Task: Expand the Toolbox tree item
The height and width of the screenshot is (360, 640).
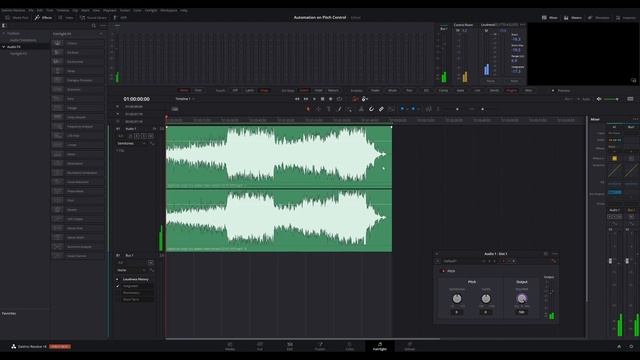Action: coord(4,33)
